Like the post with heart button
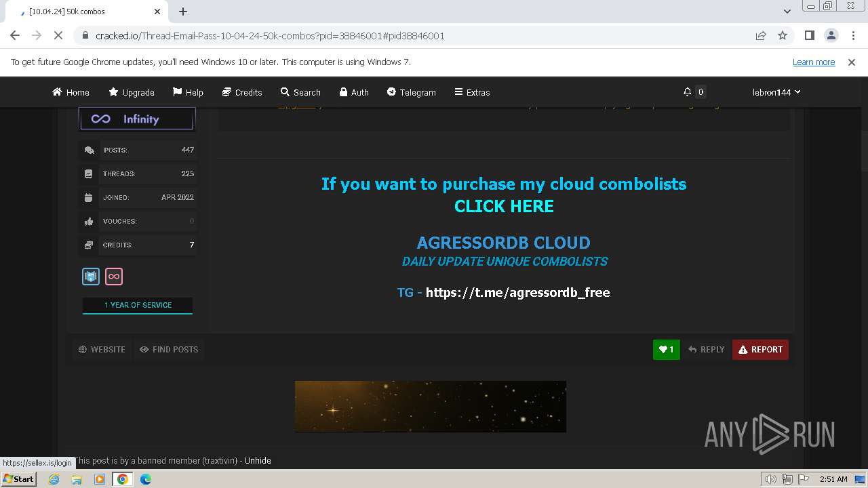This screenshot has width=868, height=488. click(x=667, y=350)
